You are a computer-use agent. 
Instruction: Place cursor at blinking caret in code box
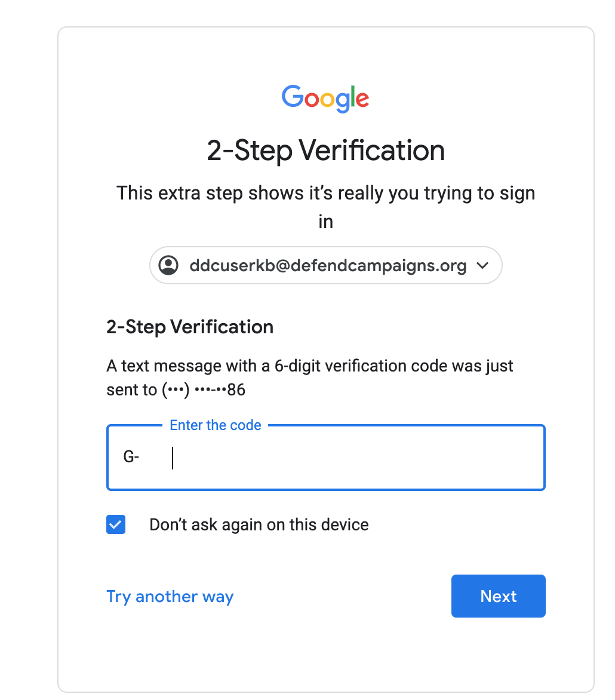173,458
